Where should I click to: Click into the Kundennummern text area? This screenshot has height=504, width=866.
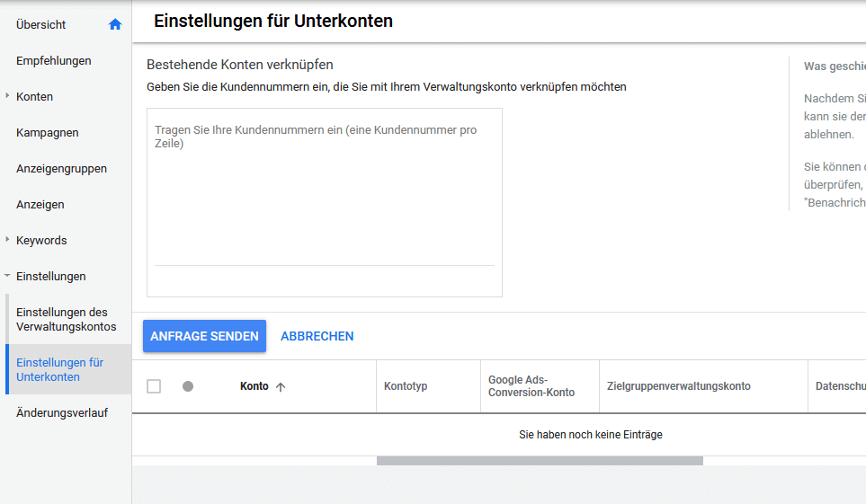(324, 198)
